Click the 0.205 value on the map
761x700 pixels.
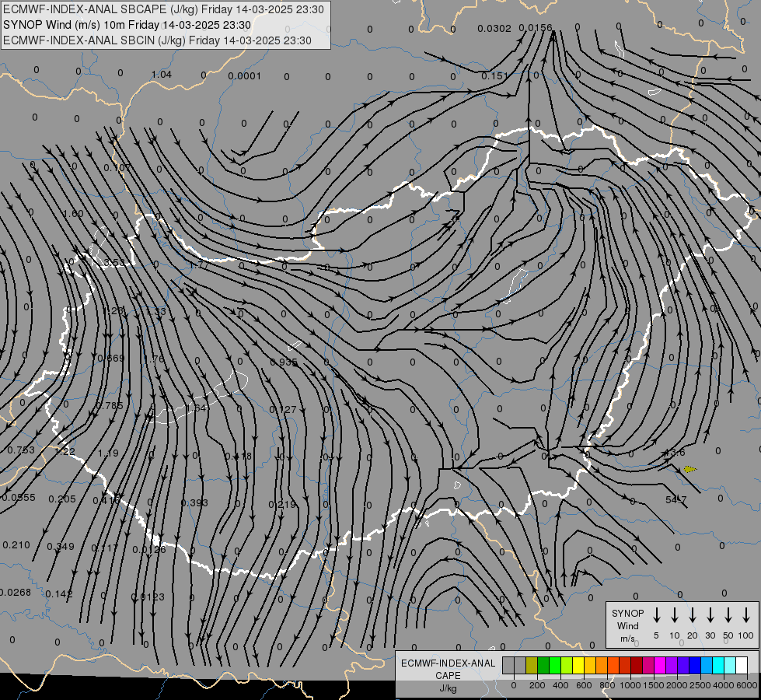point(63,499)
